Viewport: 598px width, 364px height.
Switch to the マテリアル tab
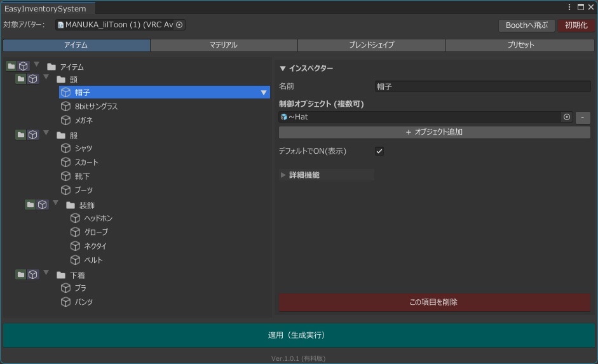[x=224, y=45]
